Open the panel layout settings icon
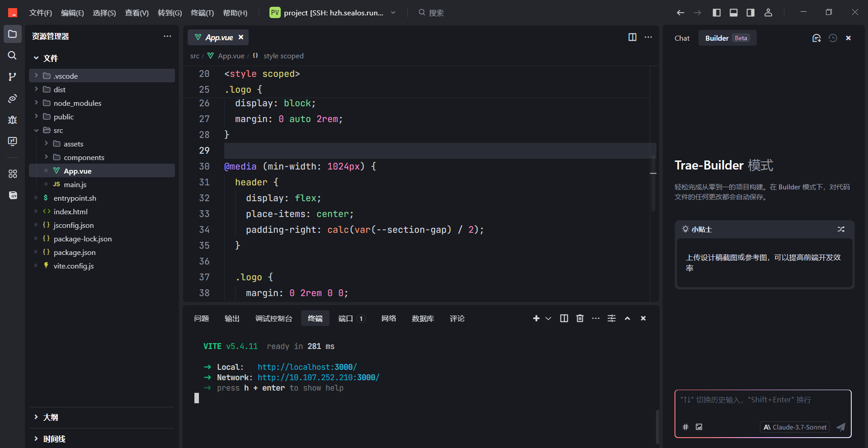The height and width of the screenshot is (448, 868). 612,318
